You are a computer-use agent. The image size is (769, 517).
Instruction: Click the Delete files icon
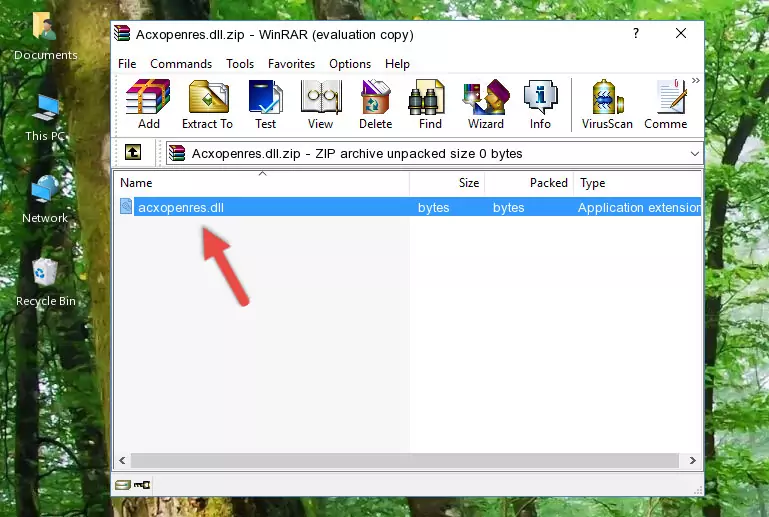pos(376,104)
